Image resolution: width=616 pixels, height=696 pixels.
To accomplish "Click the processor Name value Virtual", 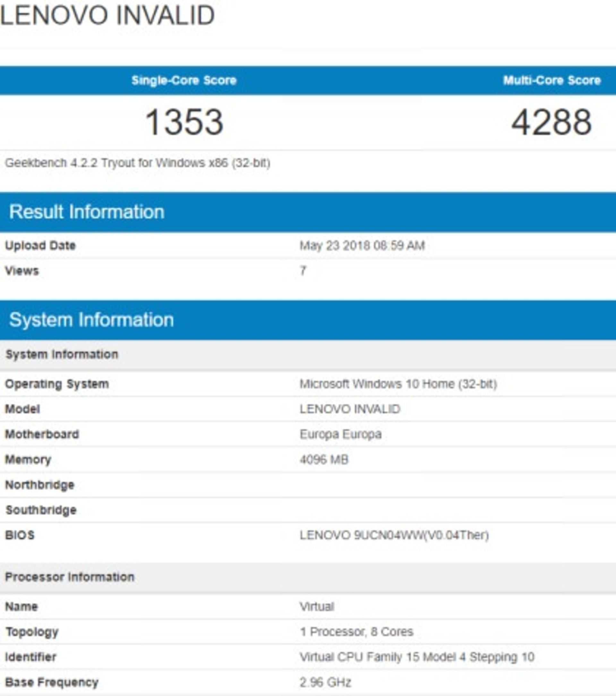I will (317, 607).
